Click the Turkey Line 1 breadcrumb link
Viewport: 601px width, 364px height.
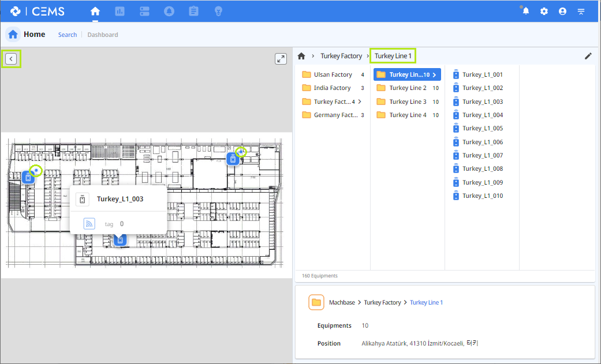393,56
